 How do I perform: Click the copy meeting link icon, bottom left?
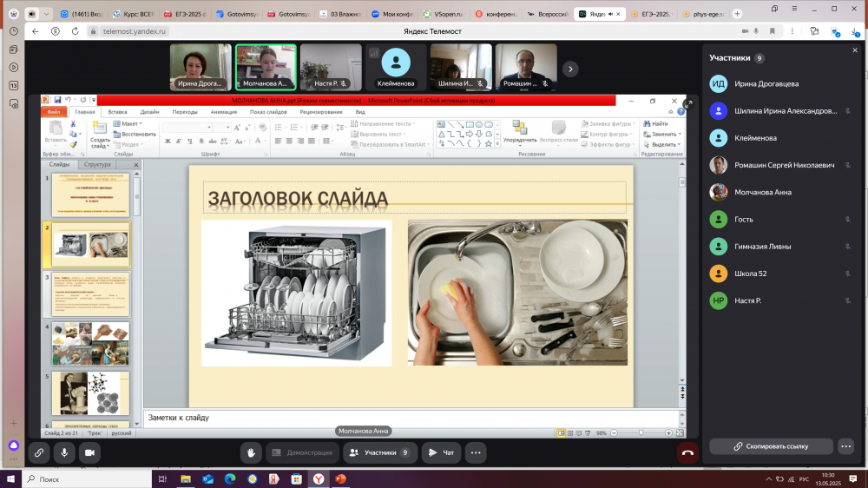click(x=38, y=452)
